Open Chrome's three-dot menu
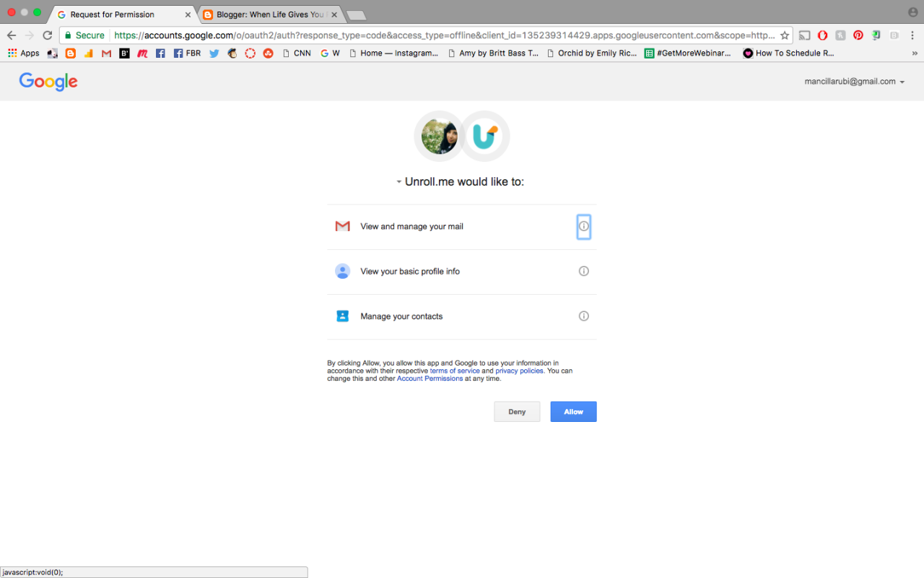This screenshot has width=924, height=578. pyautogui.click(x=912, y=35)
